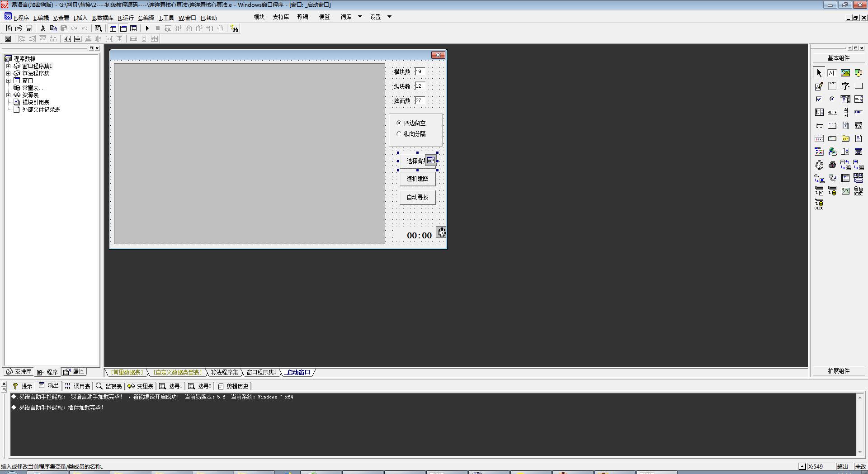The width and height of the screenshot is (868, 474).
Task: Select the list box component
Action: tap(859, 99)
